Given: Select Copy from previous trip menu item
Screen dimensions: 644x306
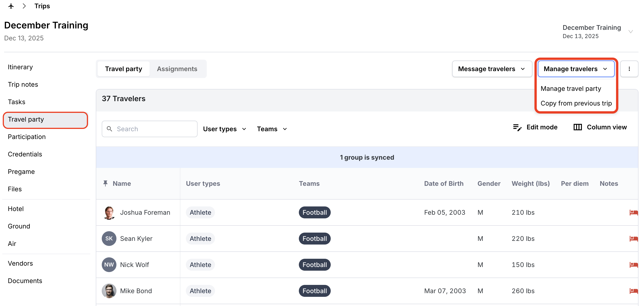Looking at the screenshot, I should tap(576, 103).
